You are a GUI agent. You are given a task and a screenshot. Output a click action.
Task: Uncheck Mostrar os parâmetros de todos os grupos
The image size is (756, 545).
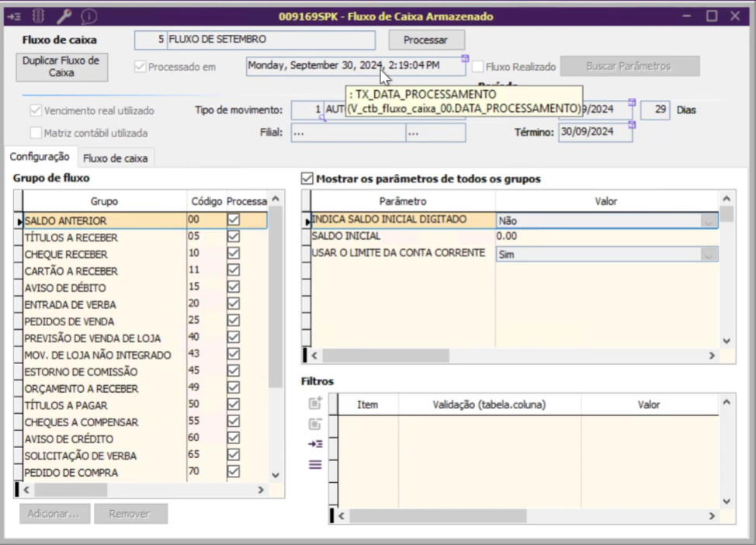(x=307, y=179)
